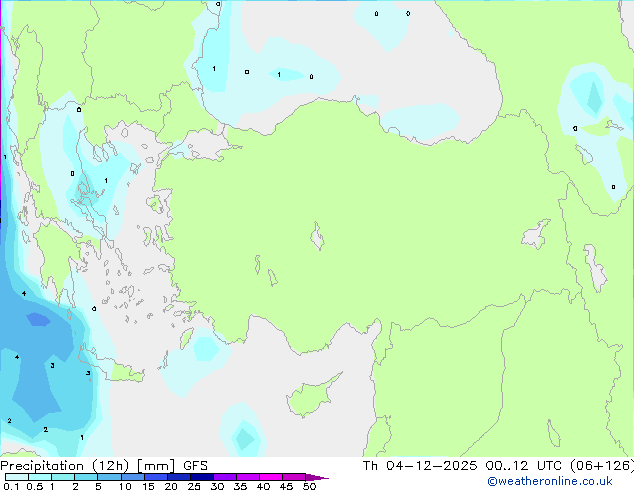The image size is (634, 490).
Task: Click the 'Th 04-12-2025 00..12 UTC' timestamp
Action: 462,466
